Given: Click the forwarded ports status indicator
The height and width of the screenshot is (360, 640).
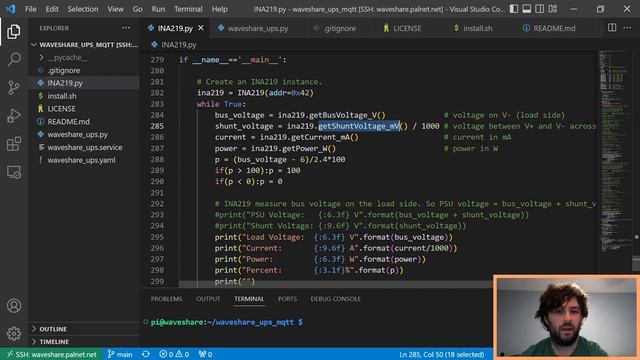Looking at the screenshot, I should click(x=205, y=354).
